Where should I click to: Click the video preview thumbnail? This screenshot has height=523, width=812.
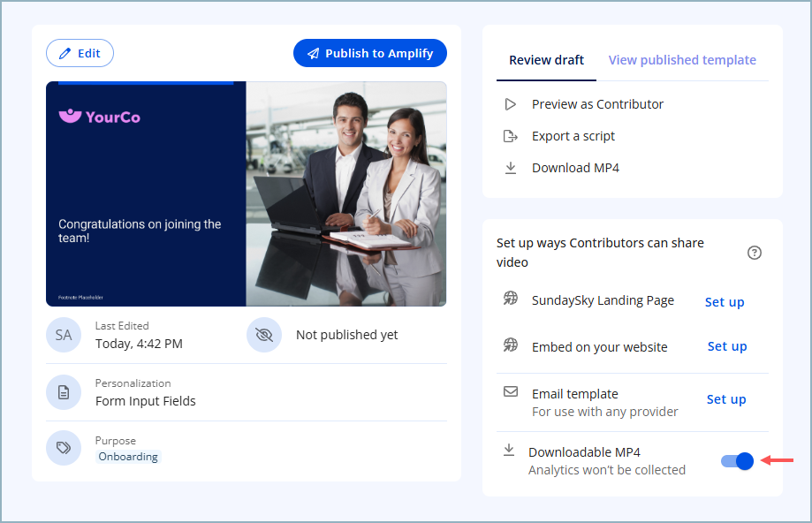246,194
